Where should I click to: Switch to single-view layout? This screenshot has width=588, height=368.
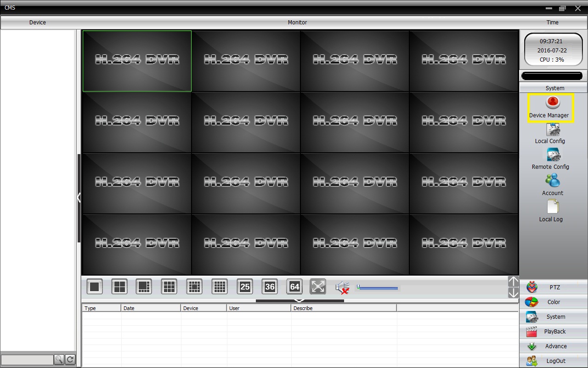[x=95, y=287]
